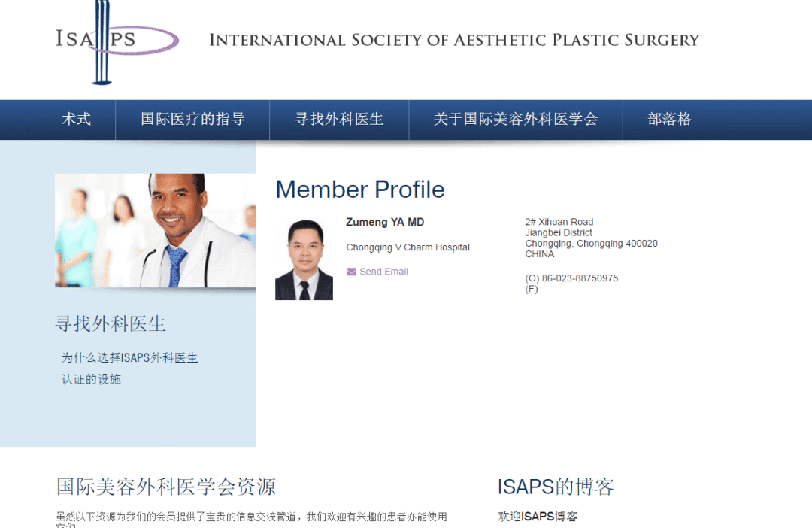Open the 部落格 navigation item
Screen dimensions: 812x528
tap(669, 120)
